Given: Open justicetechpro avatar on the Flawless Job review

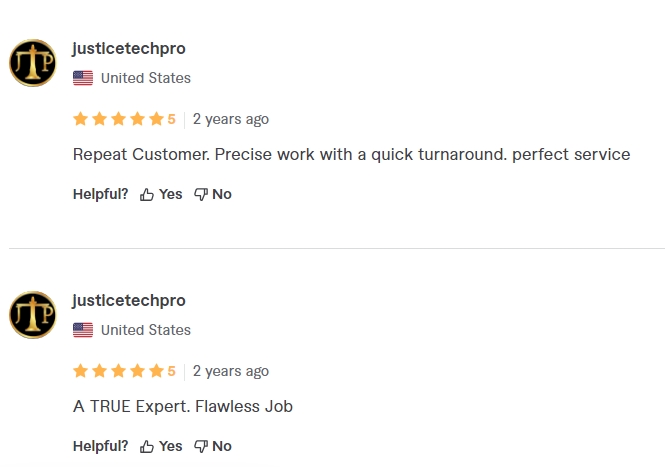Looking at the screenshot, I should [33, 315].
